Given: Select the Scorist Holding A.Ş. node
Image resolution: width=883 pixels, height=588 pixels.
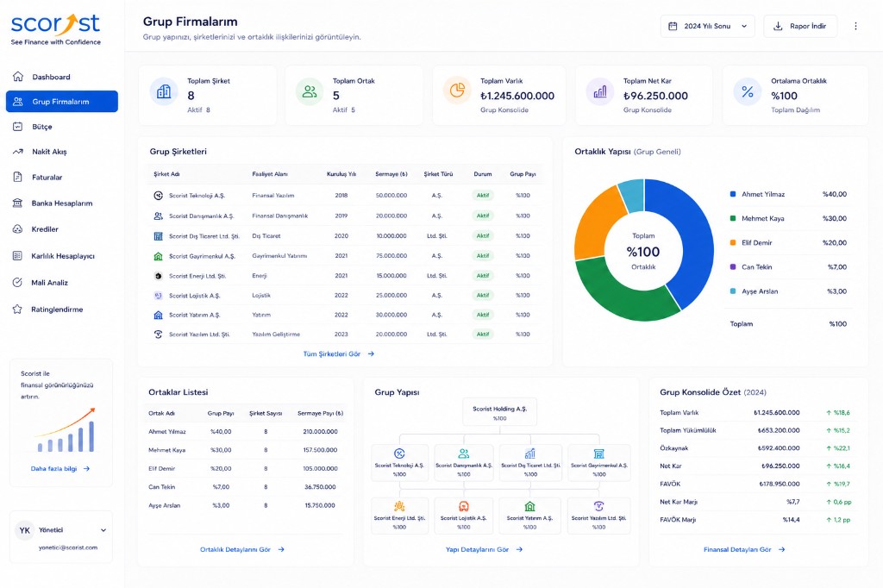Looking at the screenshot, I should tap(499, 413).
